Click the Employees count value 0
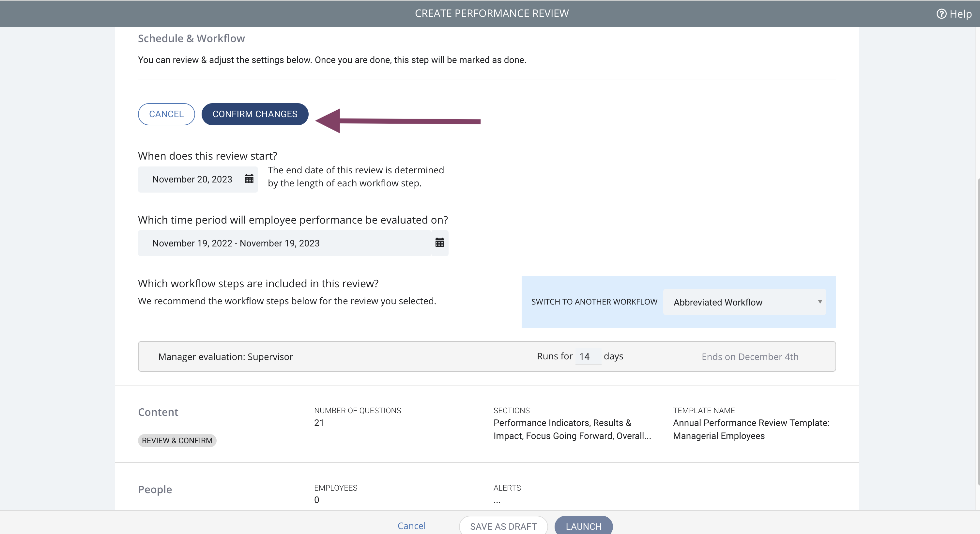The height and width of the screenshot is (534, 980). click(x=316, y=500)
